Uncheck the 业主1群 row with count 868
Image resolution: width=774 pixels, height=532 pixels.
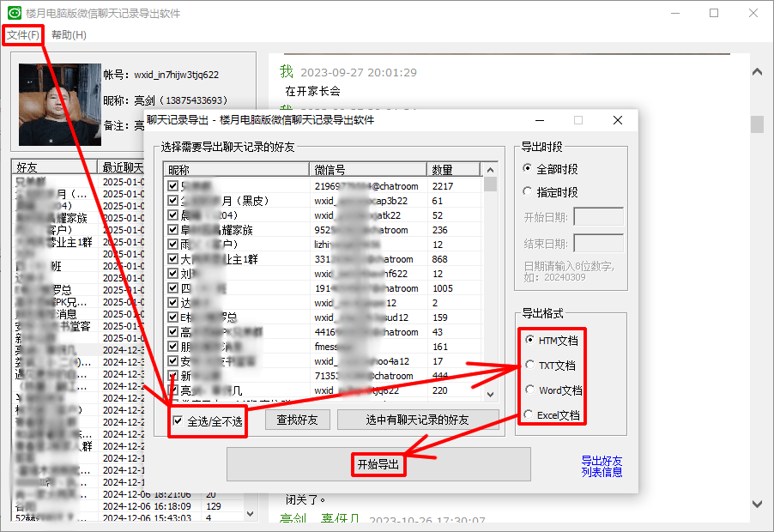[x=172, y=258]
